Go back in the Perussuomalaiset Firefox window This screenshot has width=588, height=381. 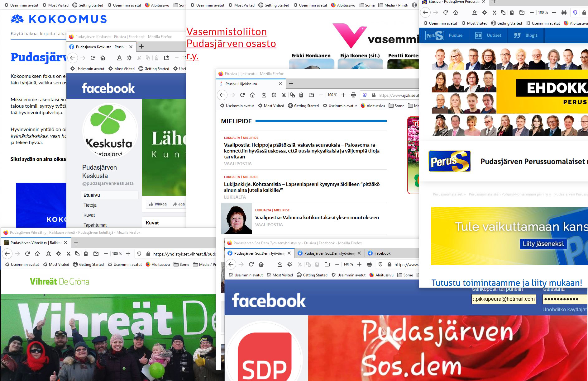425,12
